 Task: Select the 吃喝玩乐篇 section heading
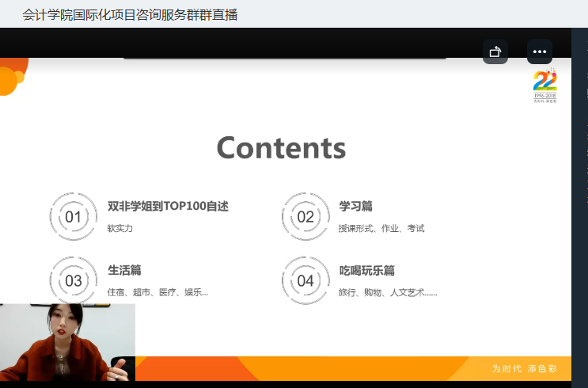(366, 270)
